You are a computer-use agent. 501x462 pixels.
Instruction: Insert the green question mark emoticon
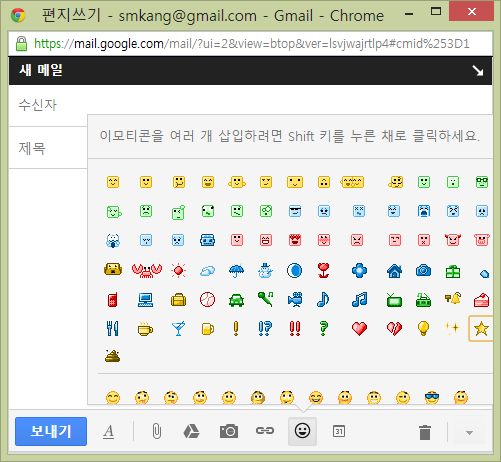(x=323, y=328)
